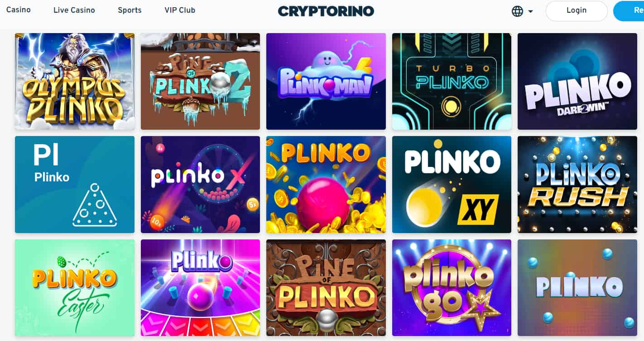Open the Plinko Easter game
Viewport: 644px width, 341px height.
pos(75,288)
